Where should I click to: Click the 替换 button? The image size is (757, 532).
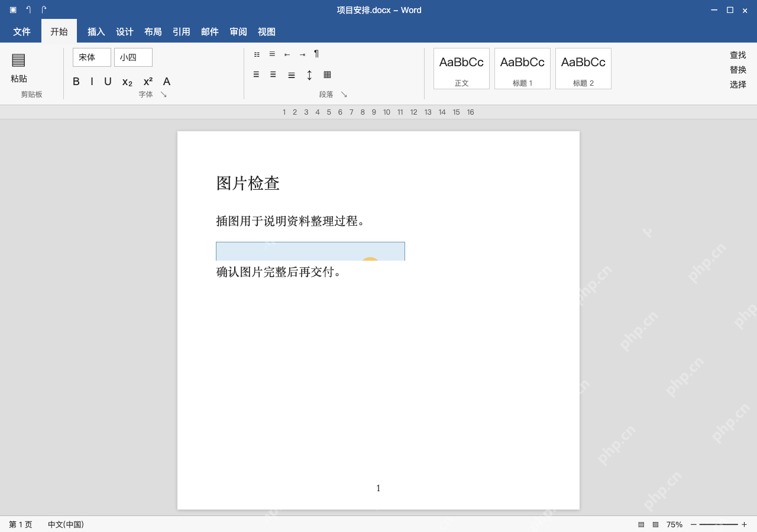click(738, 70)
